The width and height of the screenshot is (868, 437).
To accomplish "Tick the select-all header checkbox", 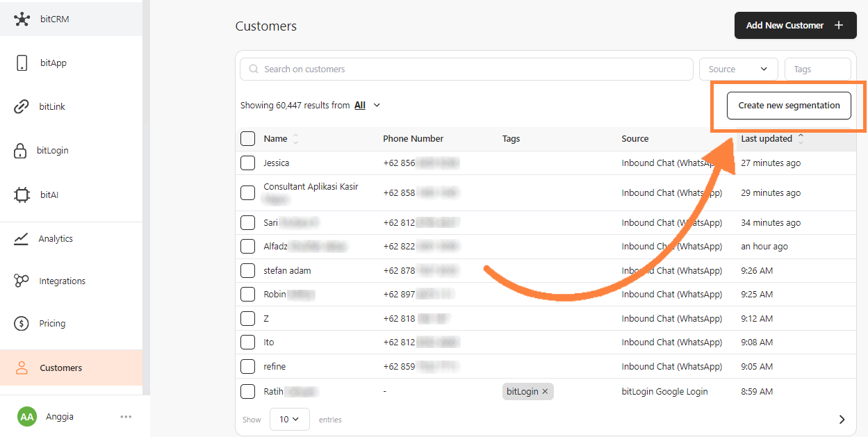I will [247, 138].
